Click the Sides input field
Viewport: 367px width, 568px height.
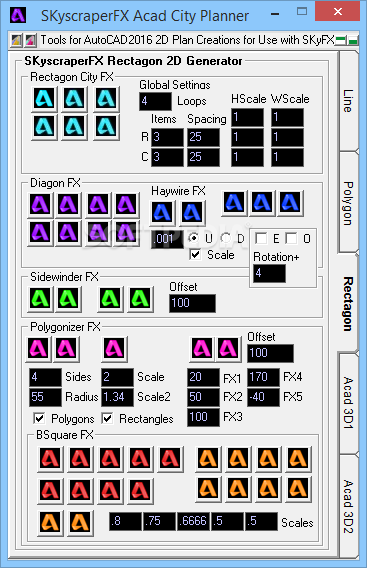(x=45, y=377)
